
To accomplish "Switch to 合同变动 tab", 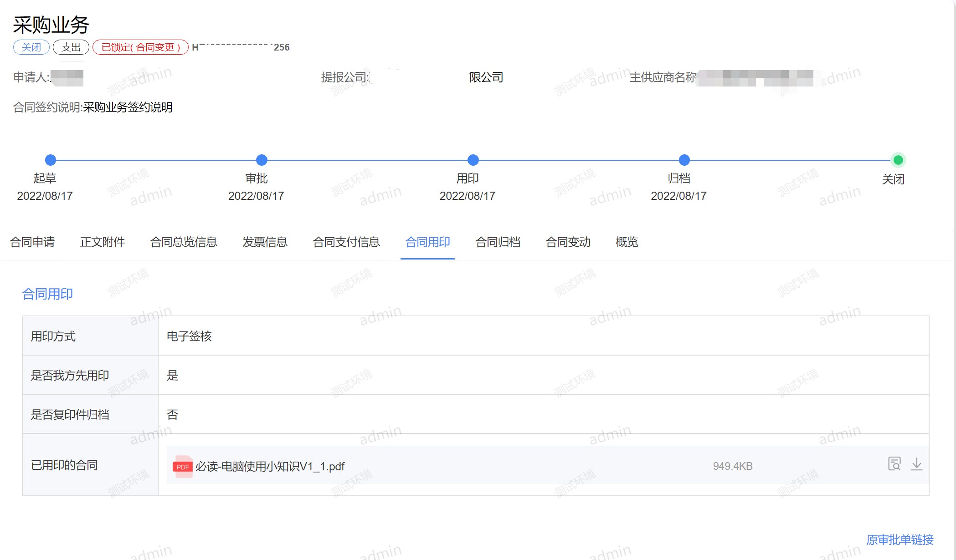I will coord(568,242).
